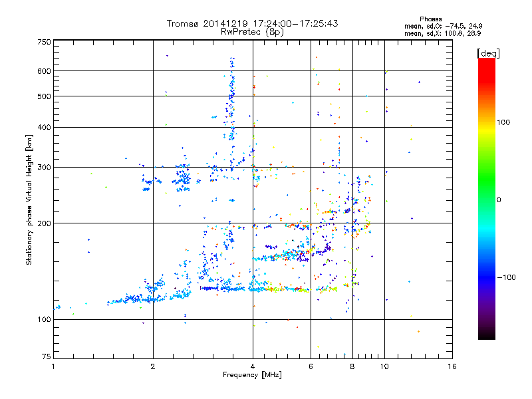Click the x-axis tick label '4'
This screenshot has width=532, height=399.
tap(253, 366)
